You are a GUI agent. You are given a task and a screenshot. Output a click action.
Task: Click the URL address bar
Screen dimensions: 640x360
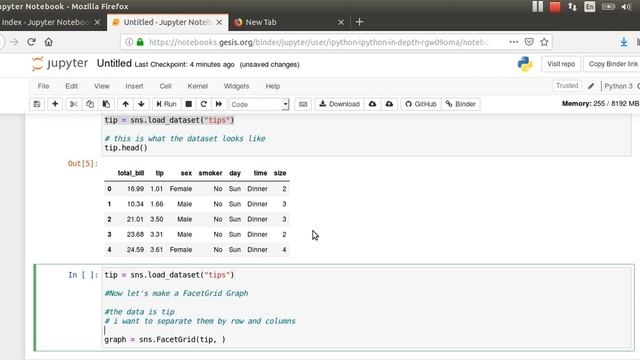[318, 42]
